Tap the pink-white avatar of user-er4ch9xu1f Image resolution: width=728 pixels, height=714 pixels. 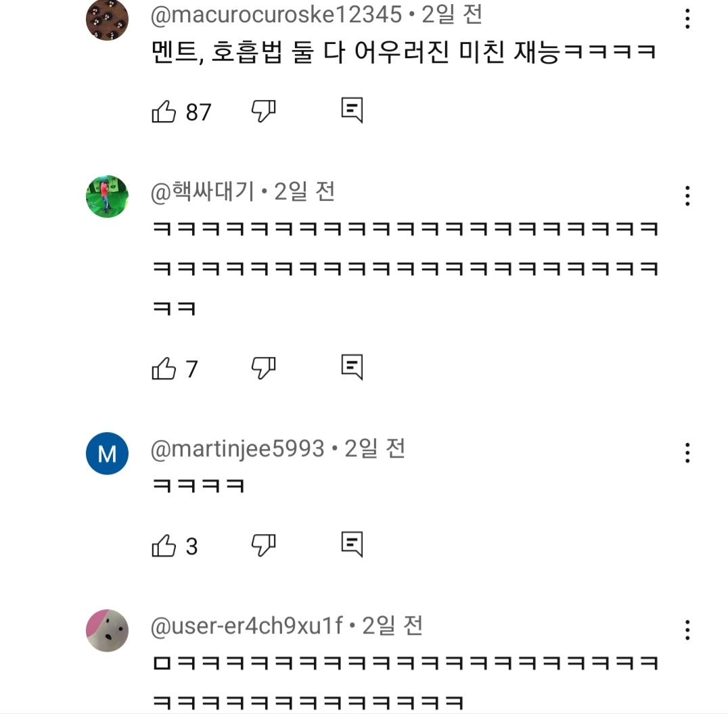[107, 630]
